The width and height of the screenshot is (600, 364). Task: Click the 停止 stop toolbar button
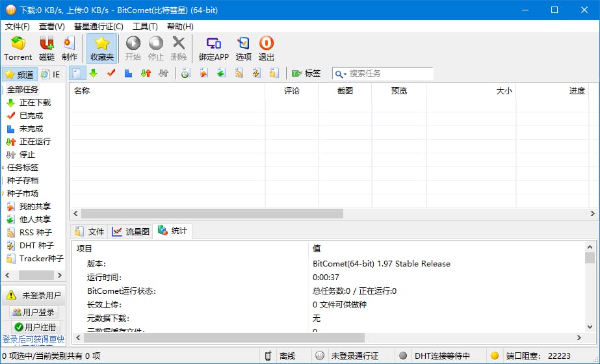(156, 48)
